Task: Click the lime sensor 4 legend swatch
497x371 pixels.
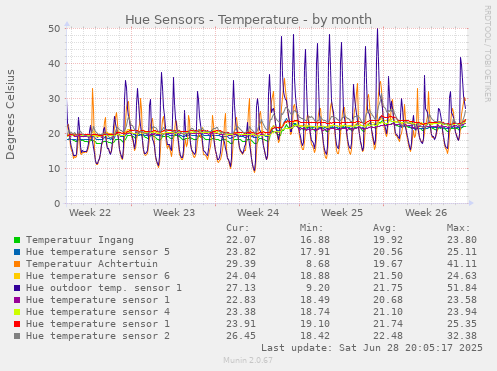Action: coord(17,312)
